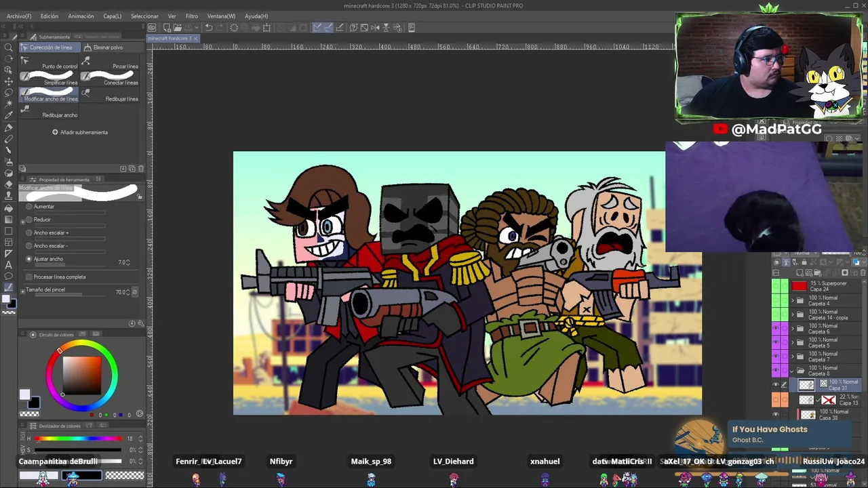Switch to minecraft hardcore 3 canvas tab
868x488 pixels.
pyautogui.click(x=172, y=39)
